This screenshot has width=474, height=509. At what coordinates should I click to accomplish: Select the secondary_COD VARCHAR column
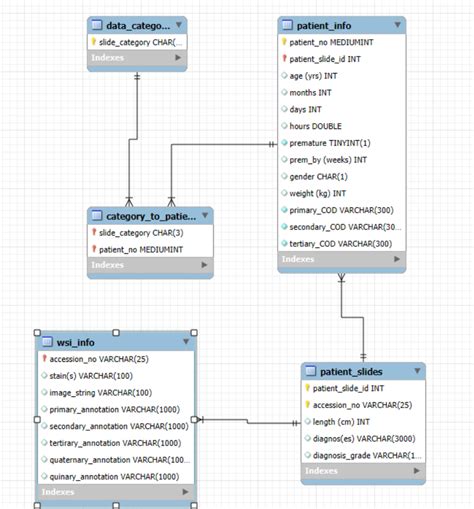pos(342,227)
